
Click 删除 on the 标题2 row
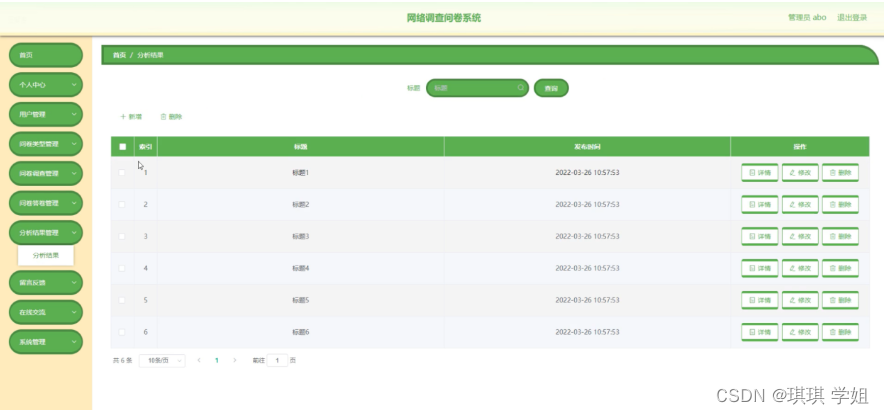click(840, 205)
